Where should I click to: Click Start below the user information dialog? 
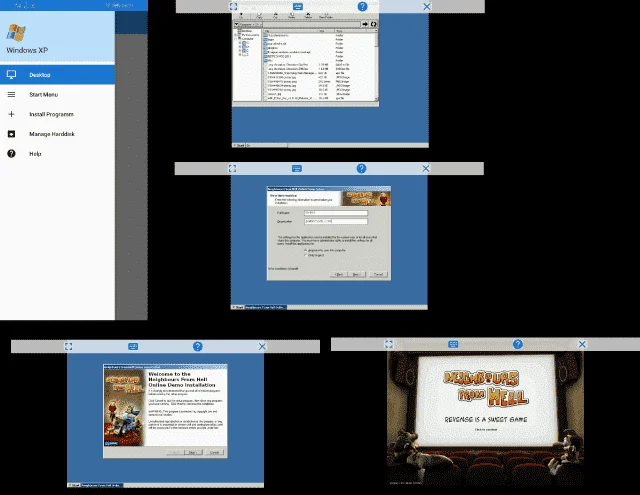click(x=238, y=307)
